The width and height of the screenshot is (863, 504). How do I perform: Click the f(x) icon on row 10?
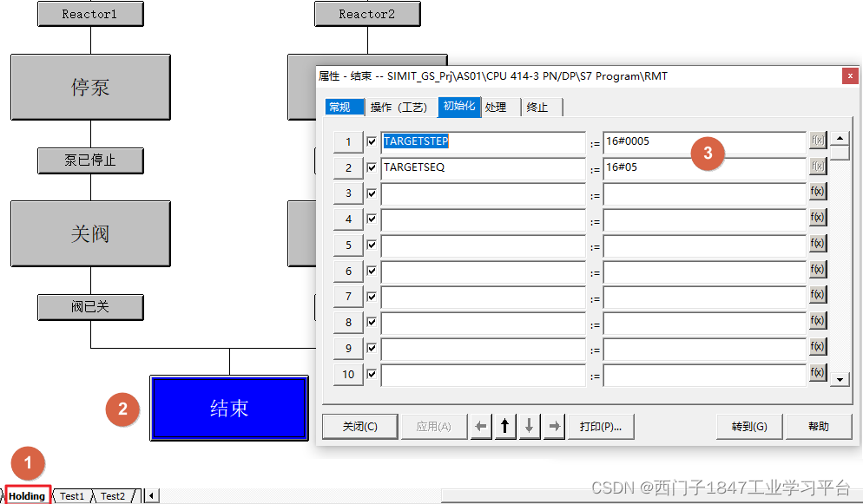(x=816, y=374)
